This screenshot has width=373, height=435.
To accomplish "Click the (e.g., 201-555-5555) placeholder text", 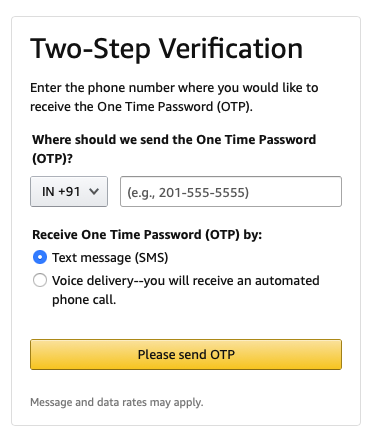I will pos(188,193).
